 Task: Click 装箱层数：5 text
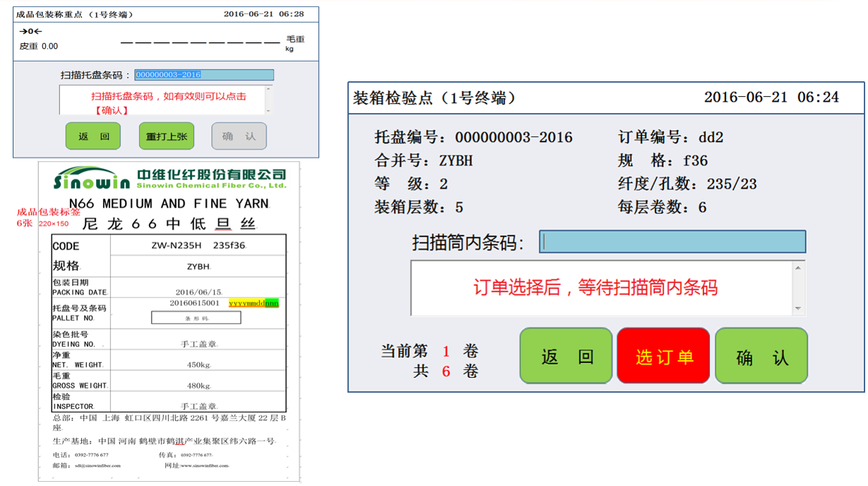point(418,207)
